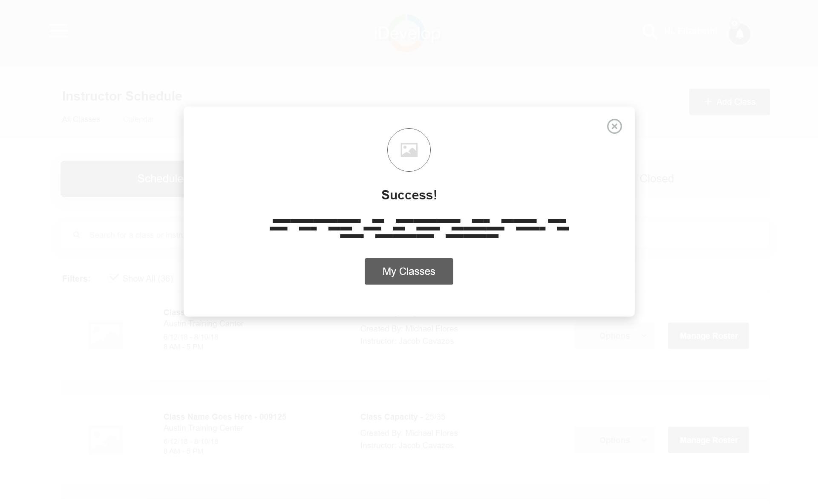Click the My Classes button in modal
This screenshot has height=504, width=818.
409,271
